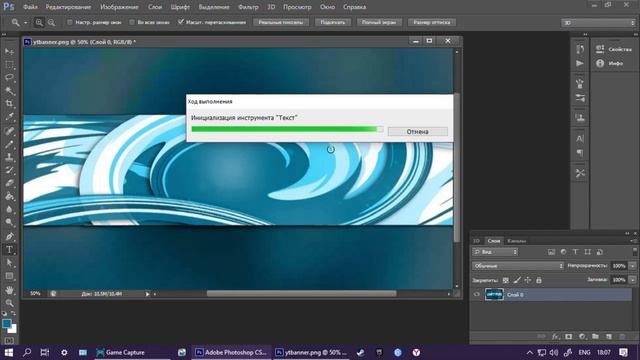Create a new layer group

596,336
